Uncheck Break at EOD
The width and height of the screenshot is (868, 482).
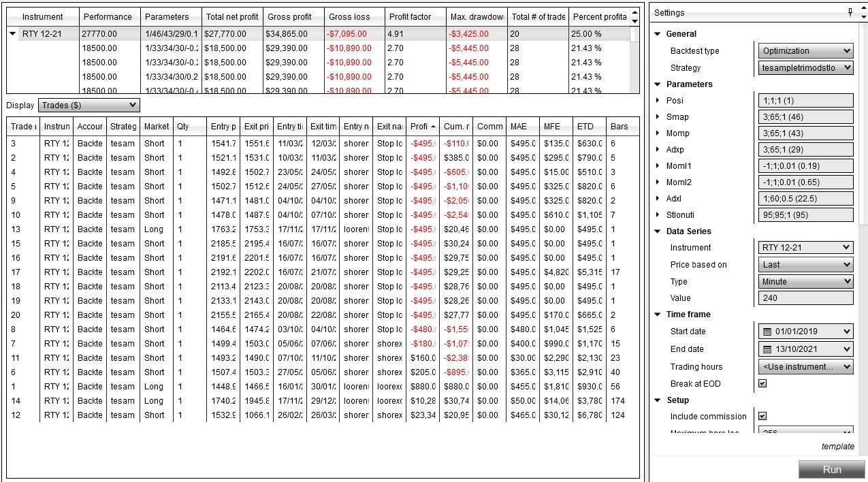(x=762, y=383)
